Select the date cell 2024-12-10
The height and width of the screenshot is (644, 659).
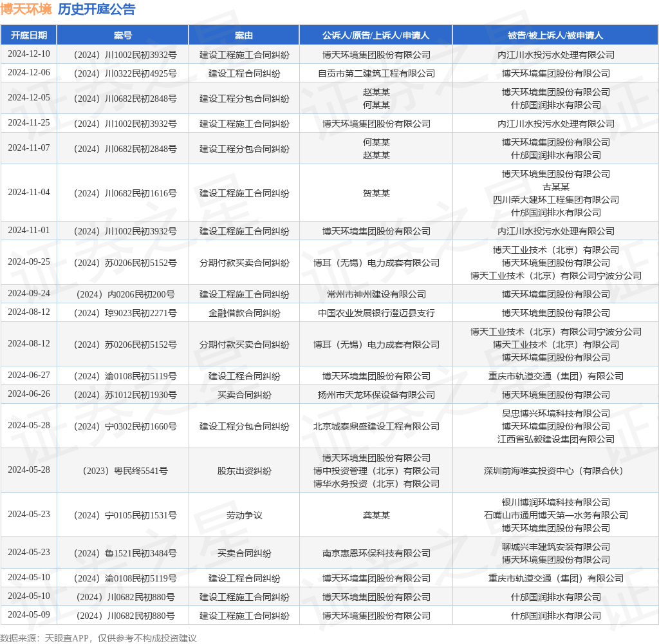[28, 54]
